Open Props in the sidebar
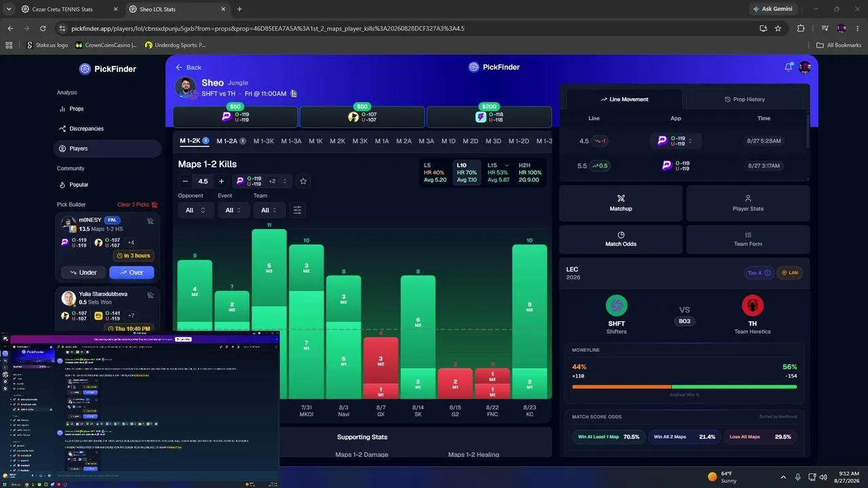 tap(77, 108)
